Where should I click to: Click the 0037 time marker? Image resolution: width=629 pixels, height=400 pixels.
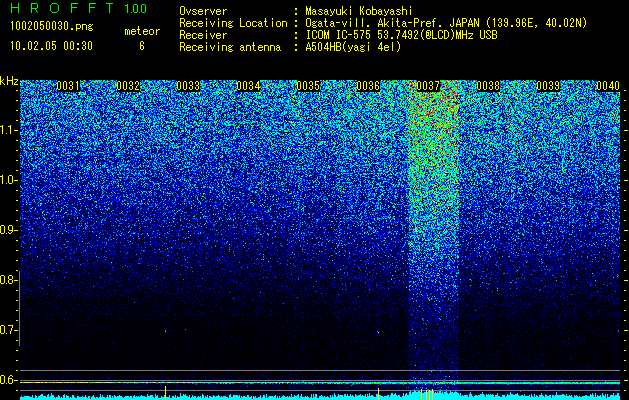tap(428, 86)
